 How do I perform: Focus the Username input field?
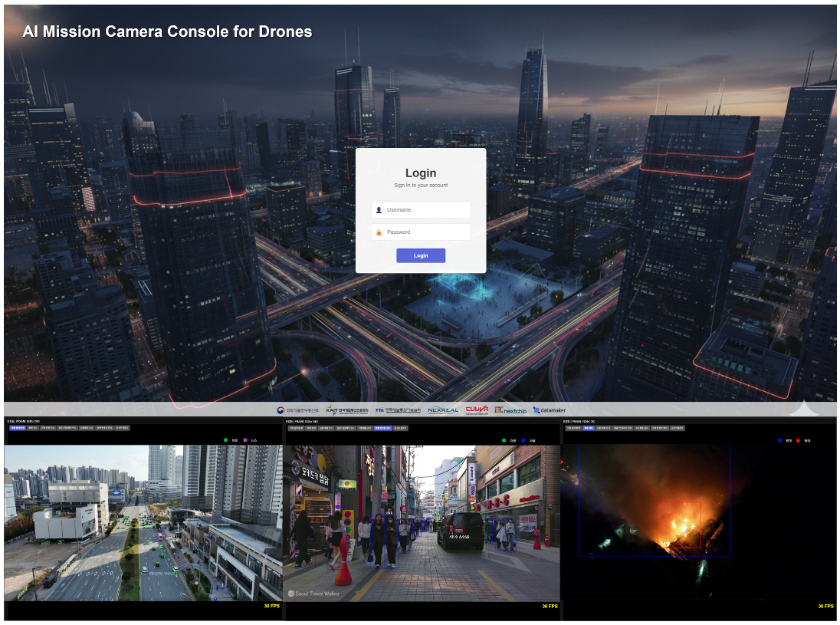pyautogui.click(x=426, y=210)
